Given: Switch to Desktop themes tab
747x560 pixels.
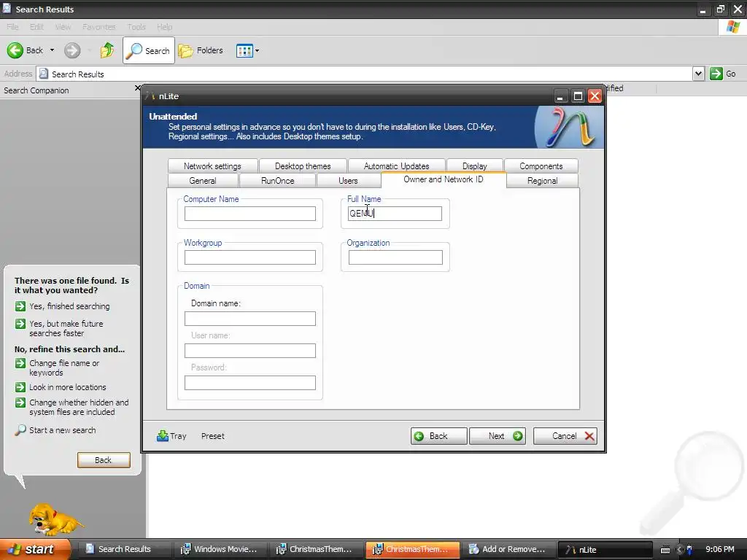Looking at the screenshot, I should tap(303, 166).
